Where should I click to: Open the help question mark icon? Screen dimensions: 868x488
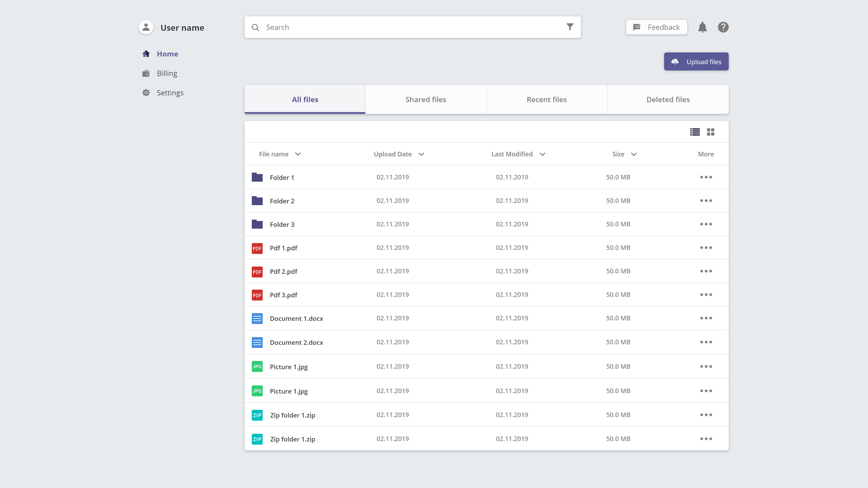[723, 27]
